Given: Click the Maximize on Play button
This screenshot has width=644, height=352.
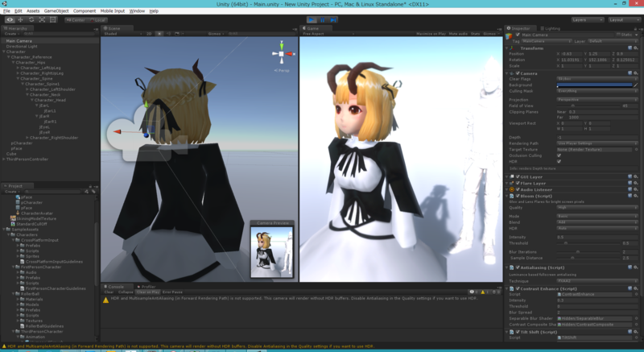Looking at the screenshot, I should (x=431, y=34).
